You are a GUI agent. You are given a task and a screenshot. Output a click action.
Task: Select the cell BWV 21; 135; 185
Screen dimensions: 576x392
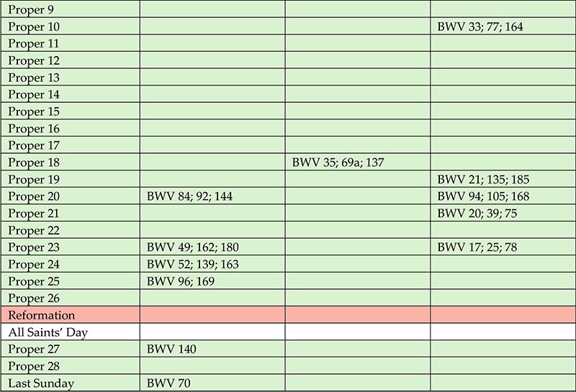(503, 179)
